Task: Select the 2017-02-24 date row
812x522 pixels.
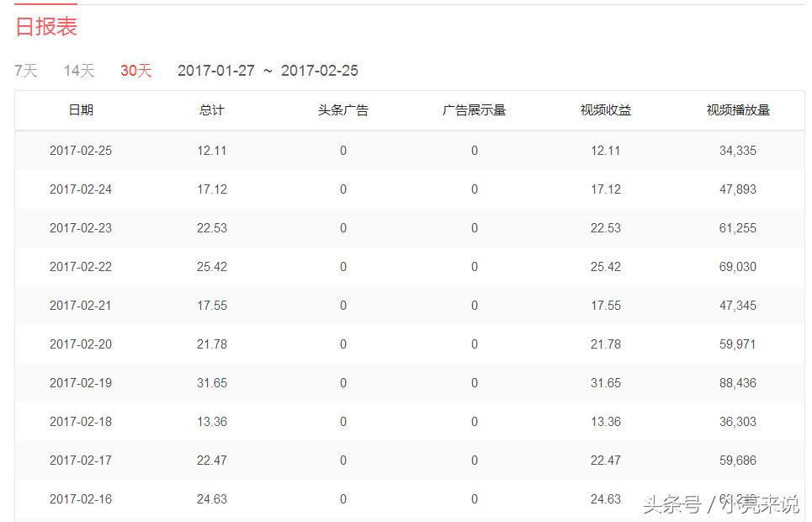Action: tap(80, 189)
